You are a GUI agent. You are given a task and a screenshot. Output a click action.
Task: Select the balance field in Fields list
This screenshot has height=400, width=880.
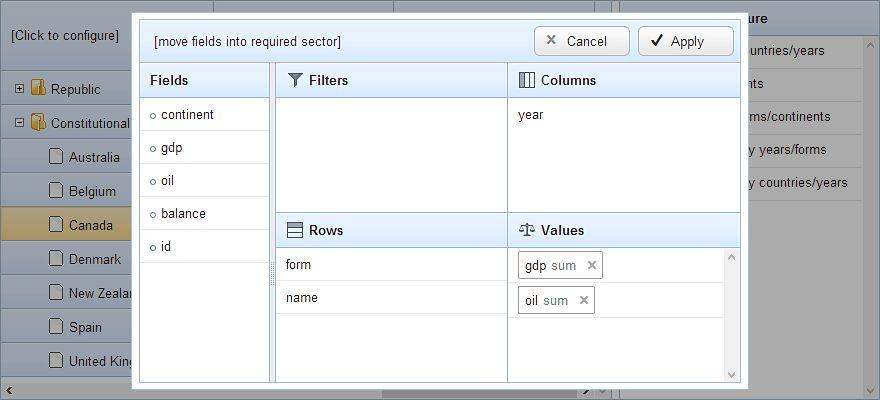(183, 213)
